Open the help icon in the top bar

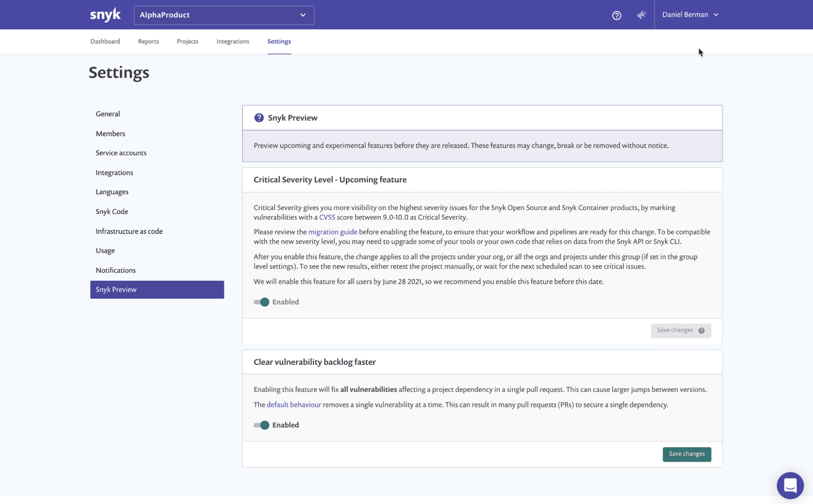(x=616, y=15)
